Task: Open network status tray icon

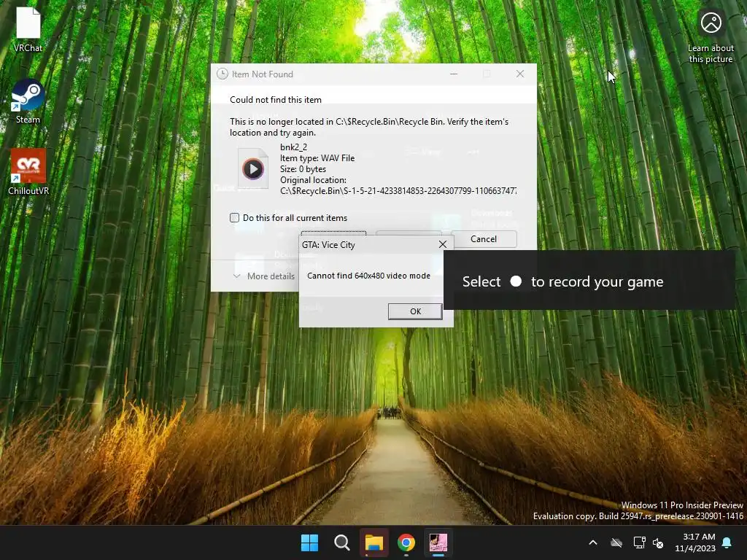Action: point(639,542)
